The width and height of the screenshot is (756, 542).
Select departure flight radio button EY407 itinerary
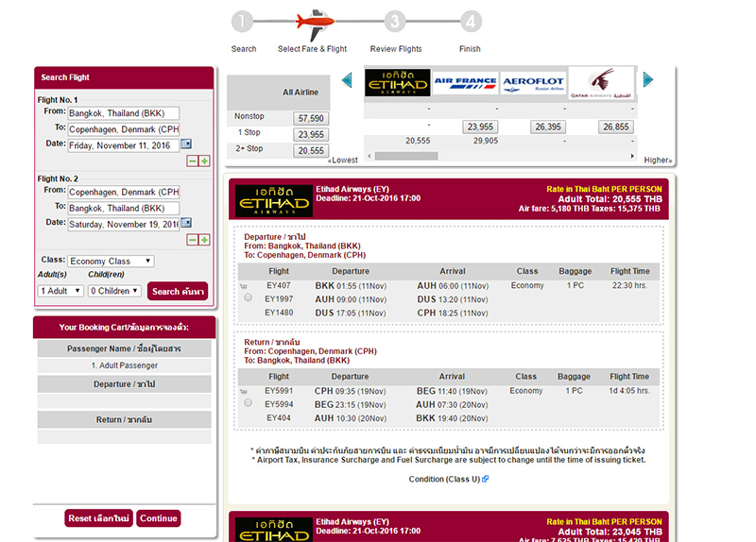click(248, 297)
